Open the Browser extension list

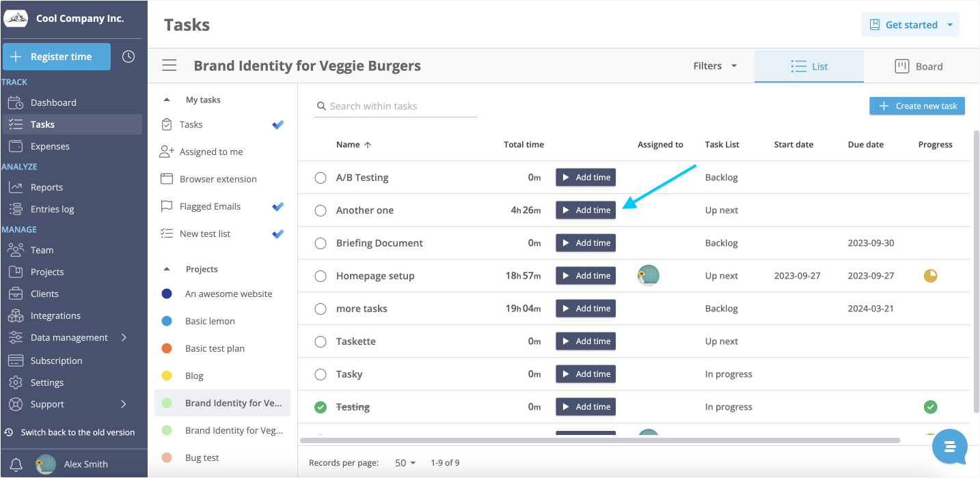pyautogui.click(x=218, y=179)
